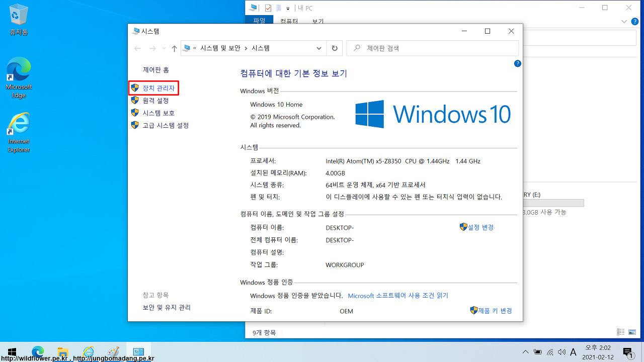This screenshot has height=362, width=644.
Task: Open Paint from taskbar
Action: [113, 352]
